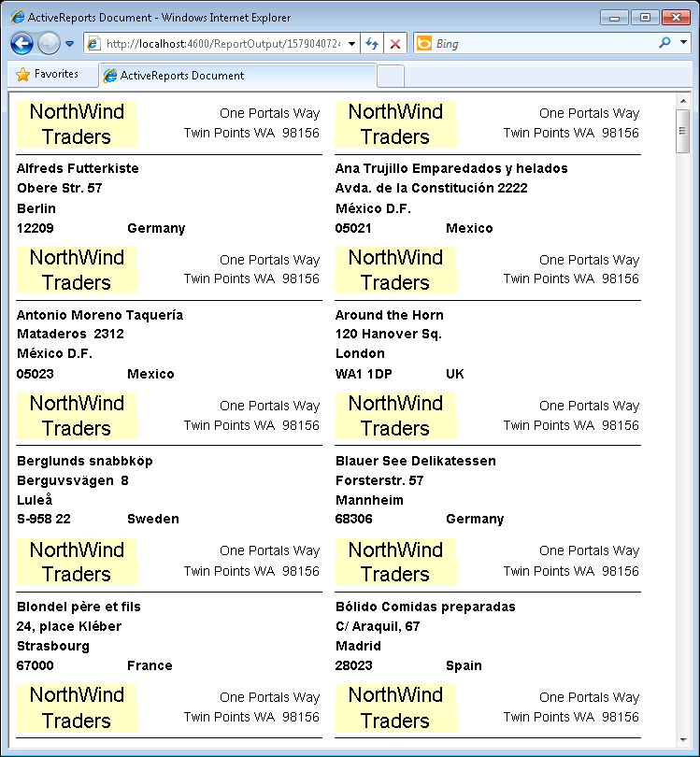Screen dimensions: 700x757
Task: Maximize the Internet Explorer window
Action: pos(646,18)
